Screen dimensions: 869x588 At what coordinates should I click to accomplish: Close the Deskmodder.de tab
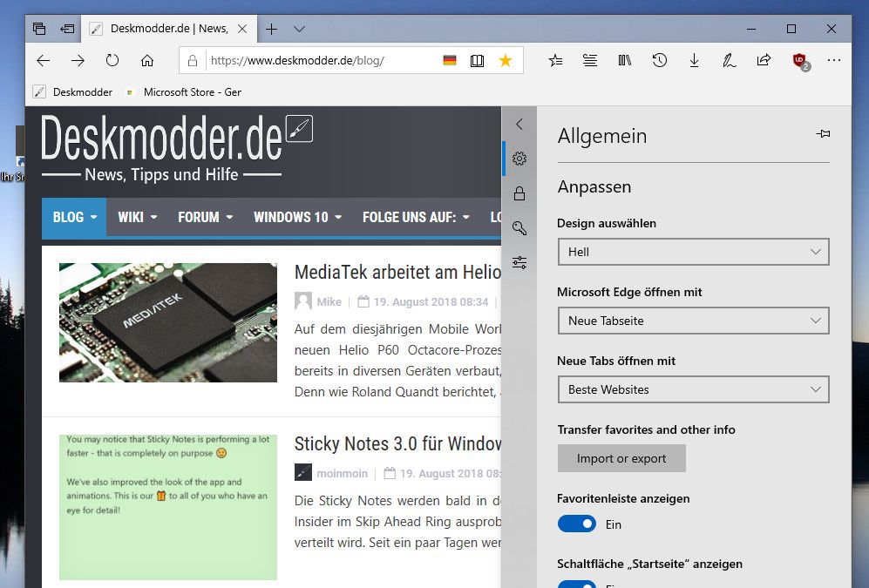[x=242, y=29]
